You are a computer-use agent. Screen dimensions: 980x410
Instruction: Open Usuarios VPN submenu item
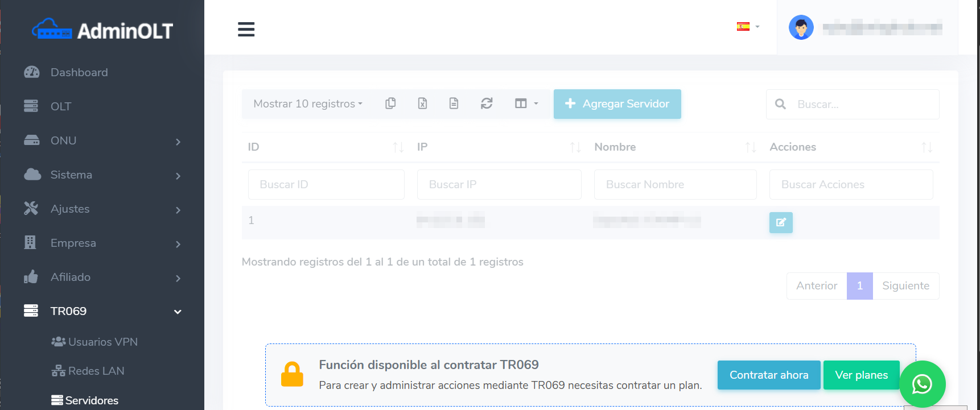(x=102, y=342)
